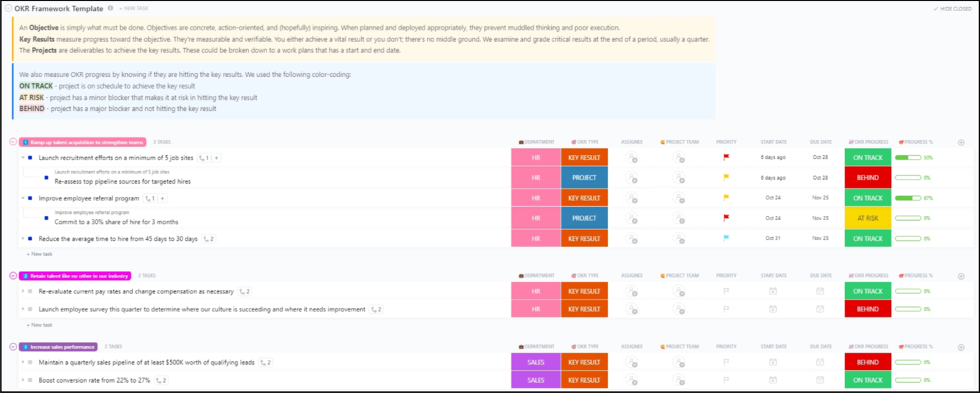The image size is (980, 393).
Task: Expand the Boost conversion rate task
Action: pyautogui.click(x=23, y=380)
